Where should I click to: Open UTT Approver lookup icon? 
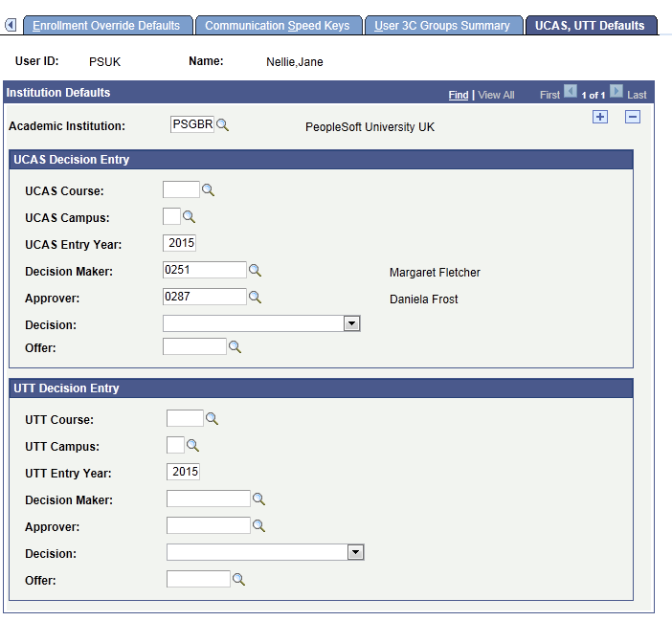pos(258,526)
